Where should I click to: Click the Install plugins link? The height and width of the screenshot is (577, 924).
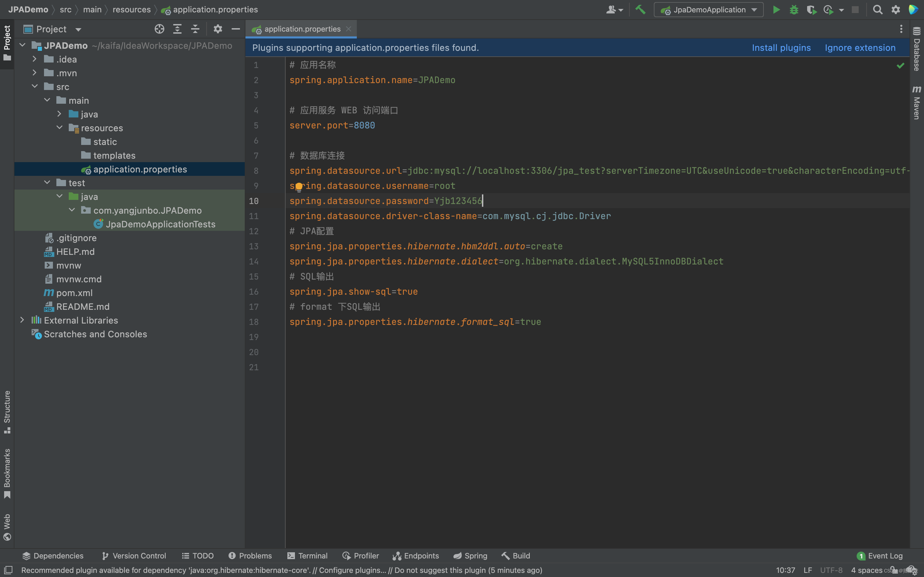click(x=781, y=48)
